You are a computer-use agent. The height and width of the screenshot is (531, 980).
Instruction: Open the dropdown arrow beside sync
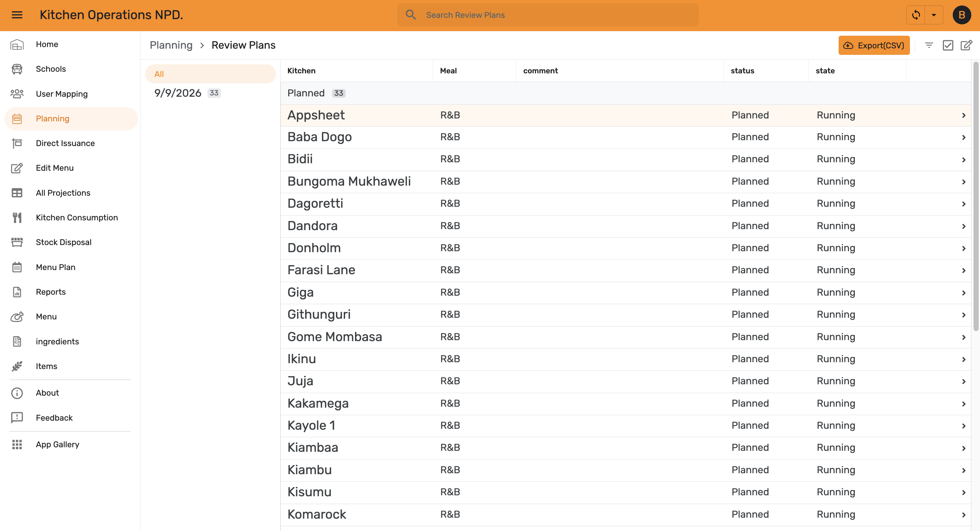tap(934, 15)
